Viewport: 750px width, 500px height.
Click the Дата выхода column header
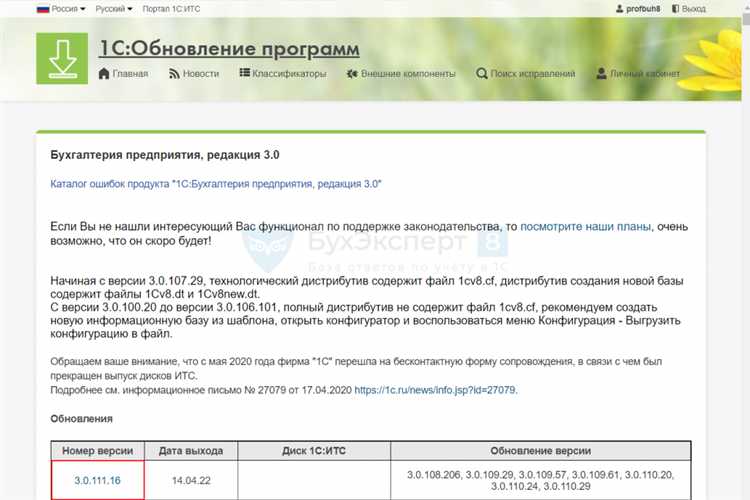[191, 451]
